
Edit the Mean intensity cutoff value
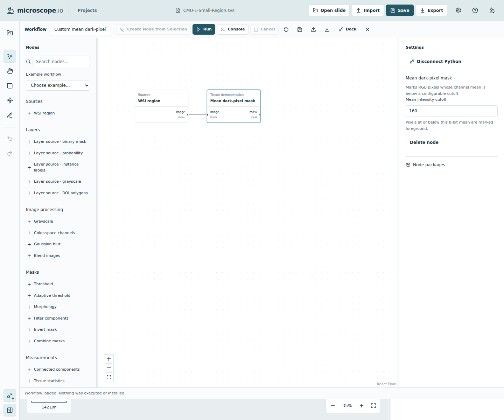point(451,111)
